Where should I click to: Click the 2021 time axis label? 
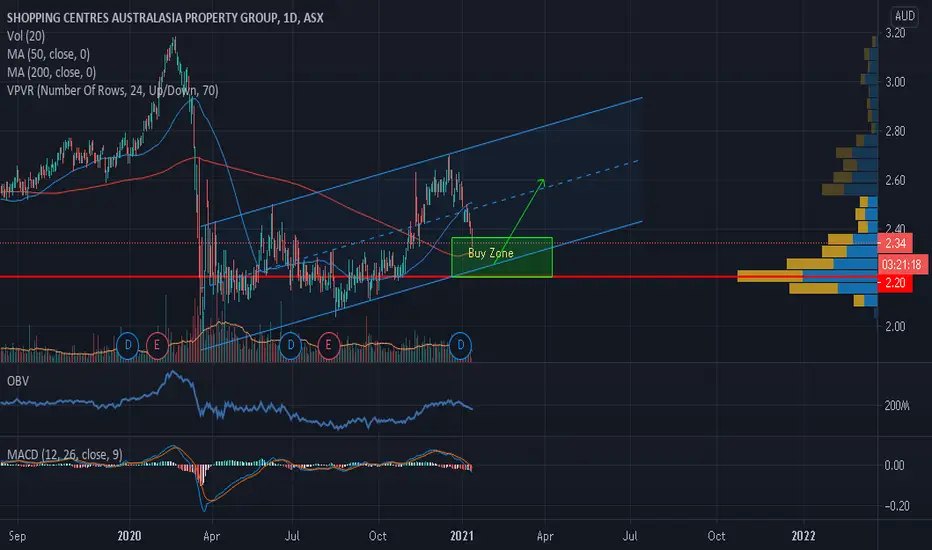tap(462, 536)
